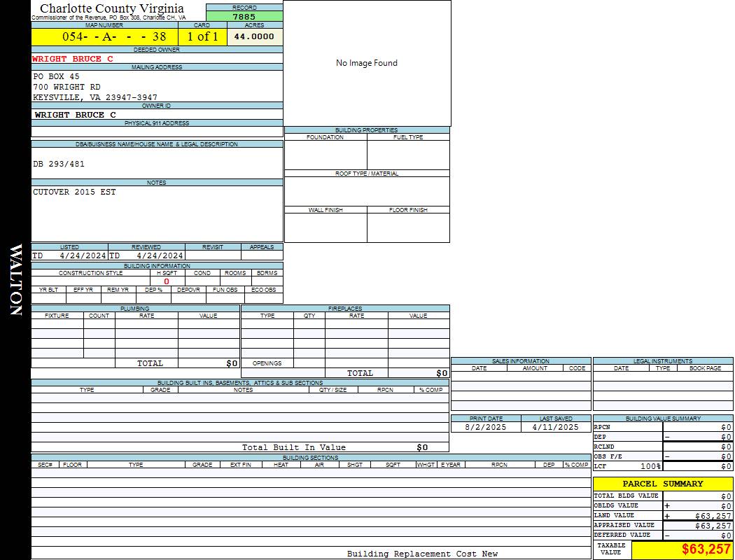Select the Listed date 4/24/2024

coord(83,255)
